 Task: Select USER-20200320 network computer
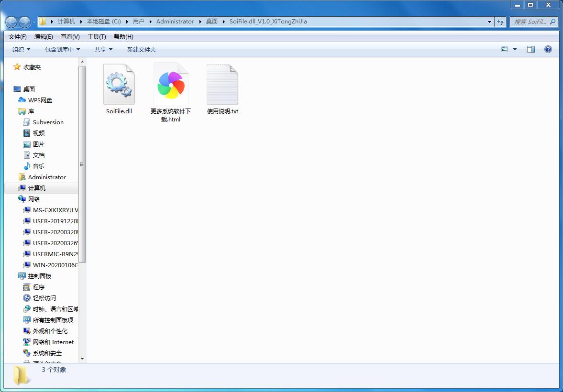[x=55, y=232]
